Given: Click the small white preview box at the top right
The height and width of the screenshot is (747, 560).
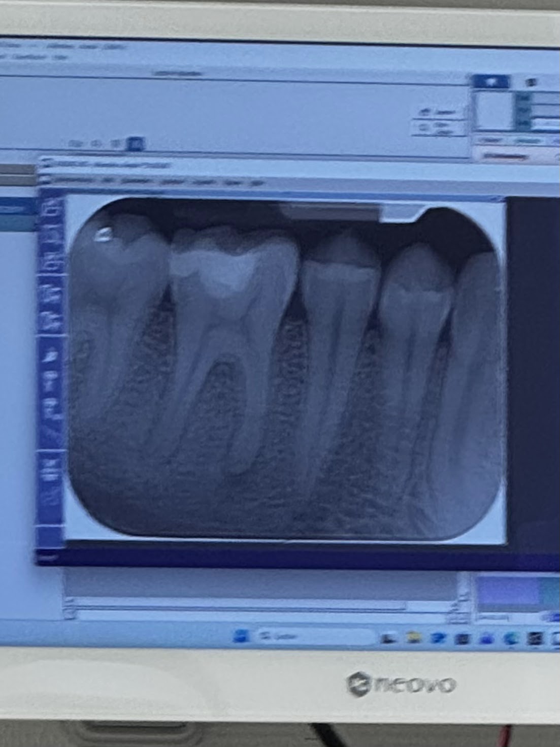Looking at the screenshot, I should [492, 110].
